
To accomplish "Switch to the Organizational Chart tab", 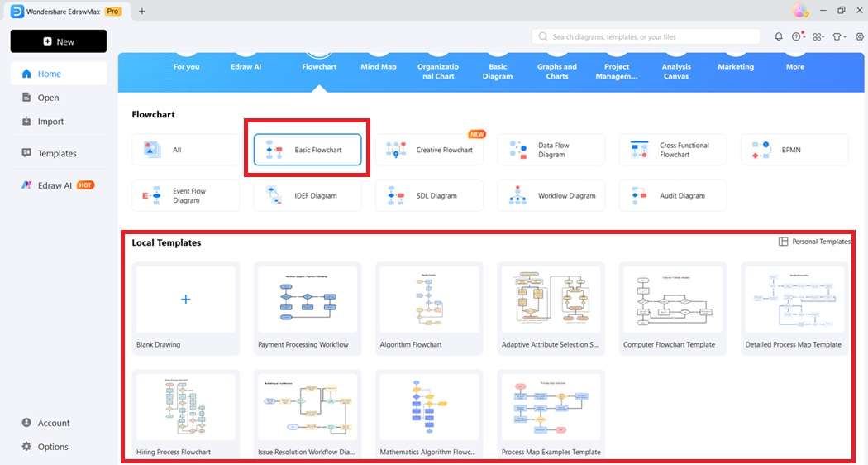I will (x=438, y=71).
